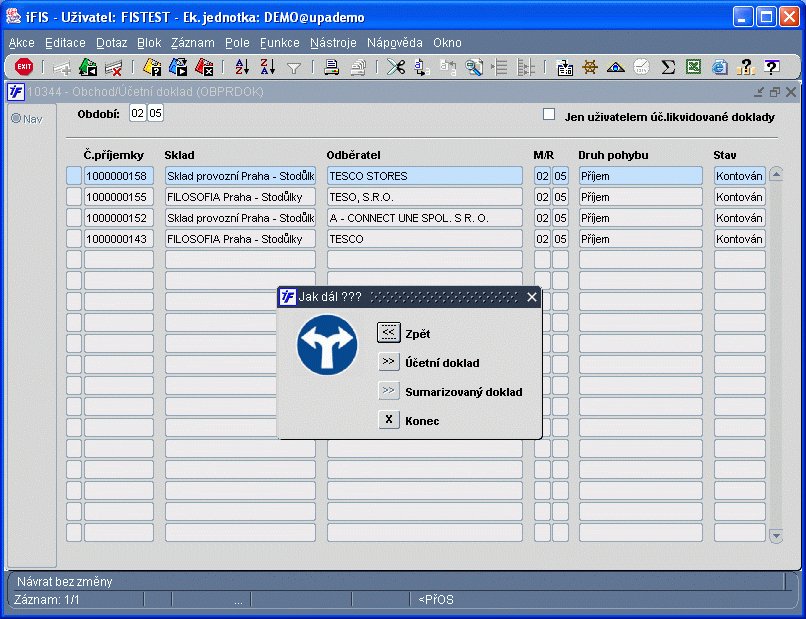Open the ship's wheel navigator icon
The width and height of the screenshot is (806, 619).
click(590, 67)
